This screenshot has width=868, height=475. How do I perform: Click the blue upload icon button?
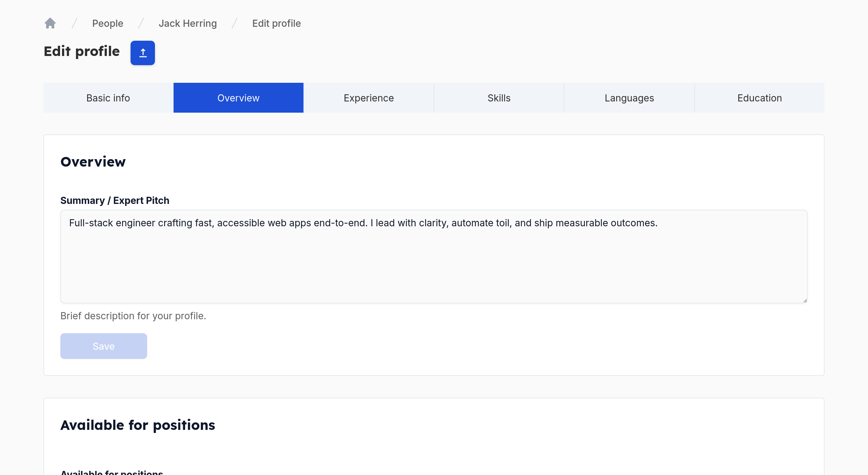(143, 53)
